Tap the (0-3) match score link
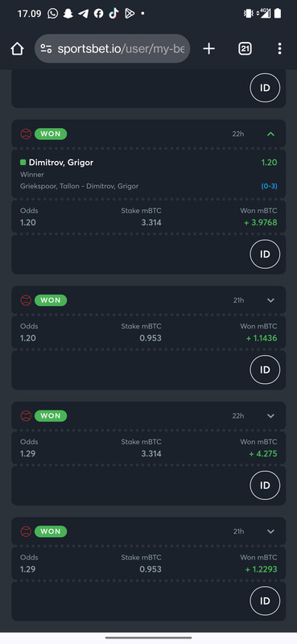The image size is (297, 644). click(269, 186)
